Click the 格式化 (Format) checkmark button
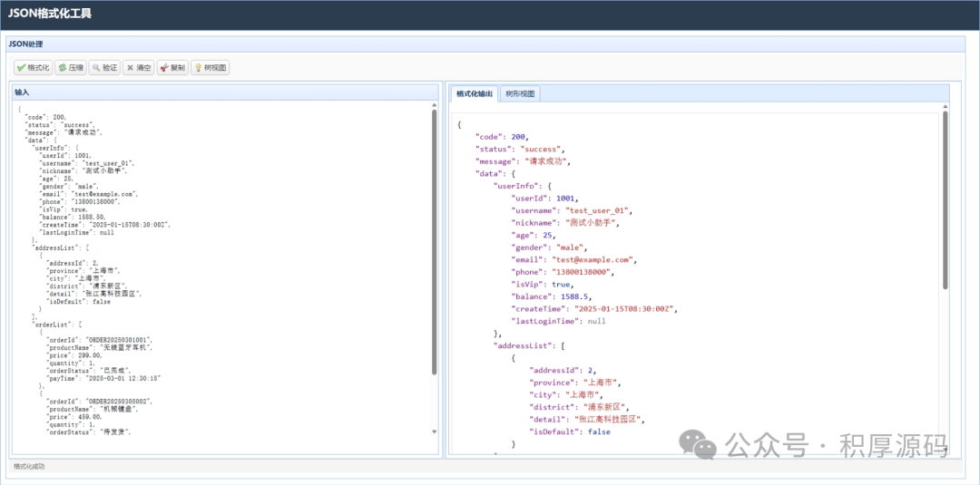The height and width of the screenshot is (485, 980). click(x=33, y=67)
